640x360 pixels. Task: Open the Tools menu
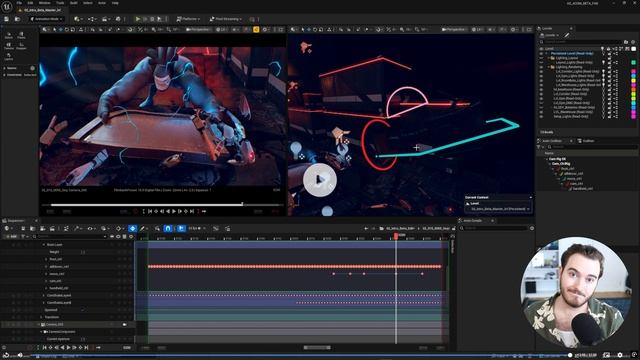(x=60, y=3)
